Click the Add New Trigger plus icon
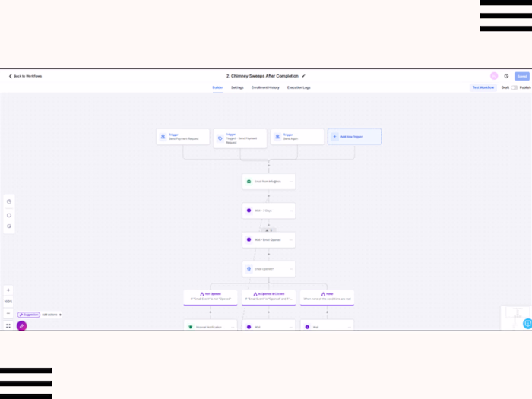 334,136
